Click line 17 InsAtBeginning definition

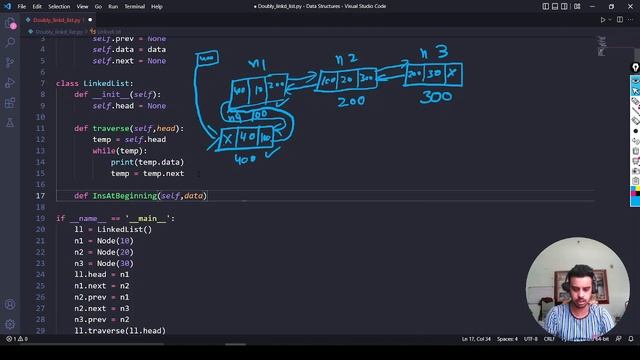pyautogui.click(x=141, y=196)
